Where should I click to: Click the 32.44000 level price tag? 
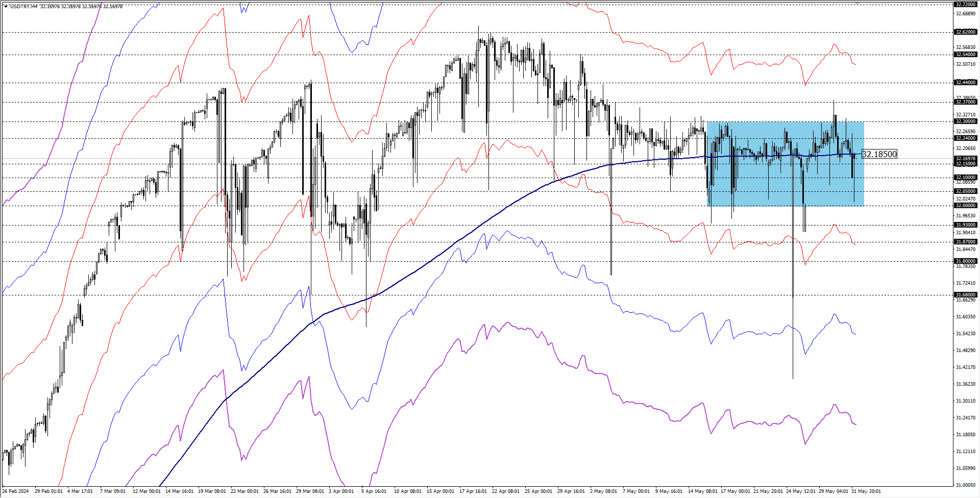966,83
